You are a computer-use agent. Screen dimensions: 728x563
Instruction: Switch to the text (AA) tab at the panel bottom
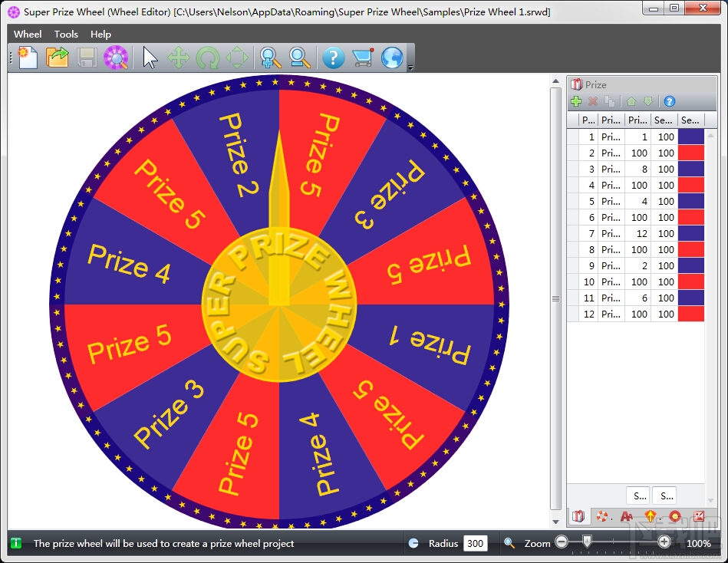[626, 516]
